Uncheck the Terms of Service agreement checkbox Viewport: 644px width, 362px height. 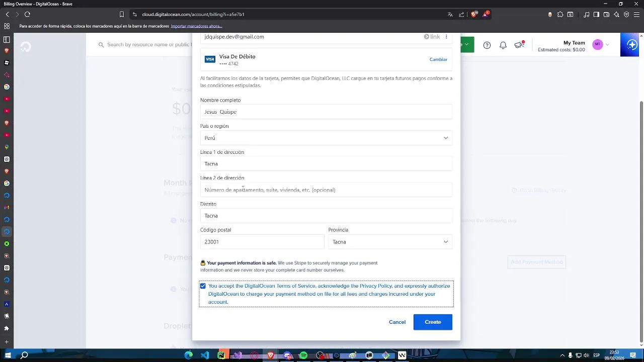[x=203, y=286]
